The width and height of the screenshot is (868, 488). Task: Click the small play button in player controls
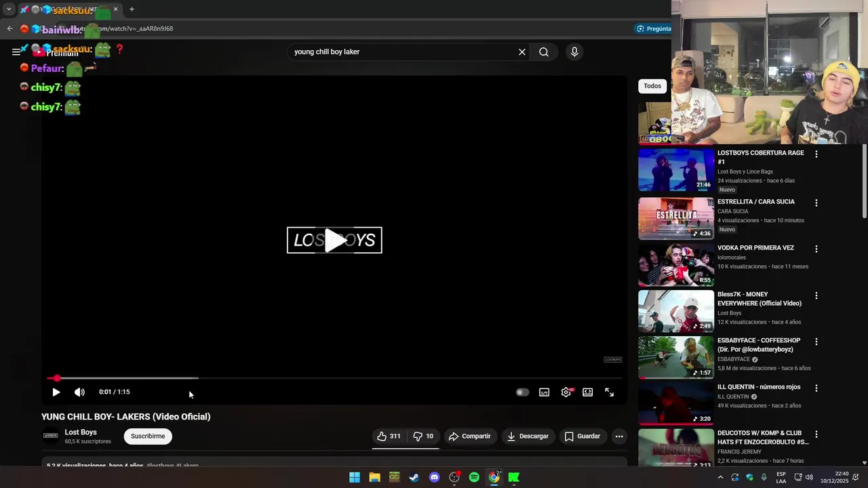click(56, 392)
